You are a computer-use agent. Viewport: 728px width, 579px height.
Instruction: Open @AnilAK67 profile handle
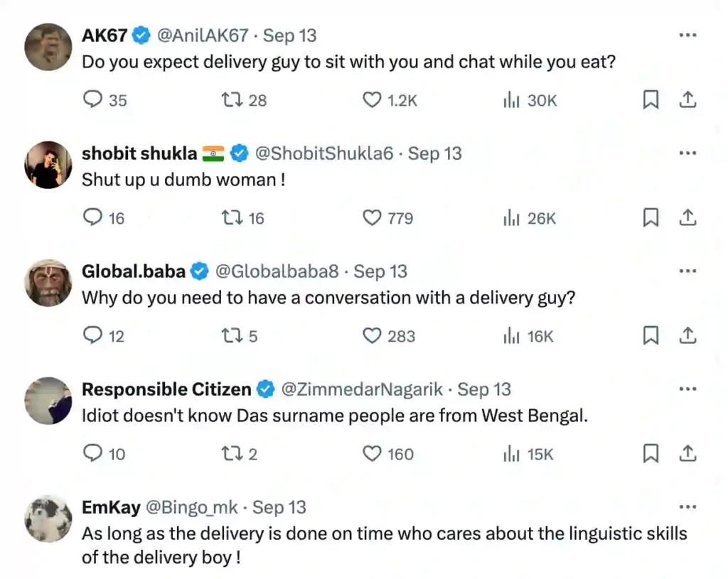pyautogui.click(x=204, y=36)
